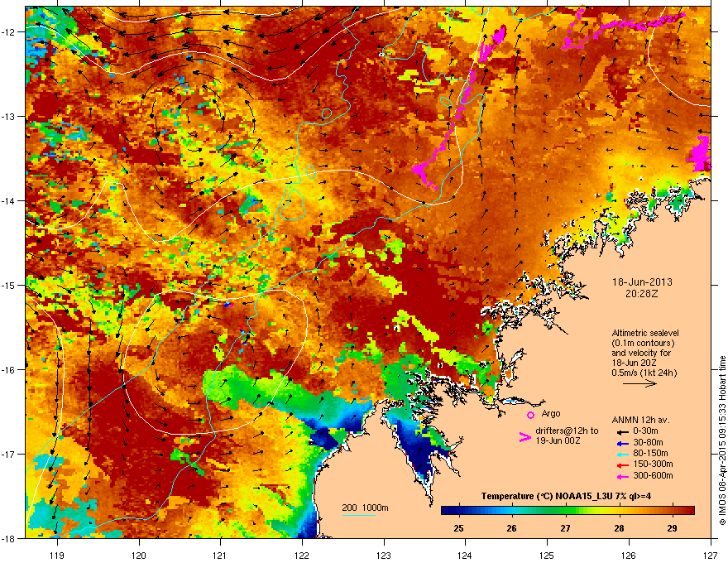728x563 pixels.
Task: Click the '0.5m/s (1kt 24h)' scale text
Action: click(x=644, y=373)
